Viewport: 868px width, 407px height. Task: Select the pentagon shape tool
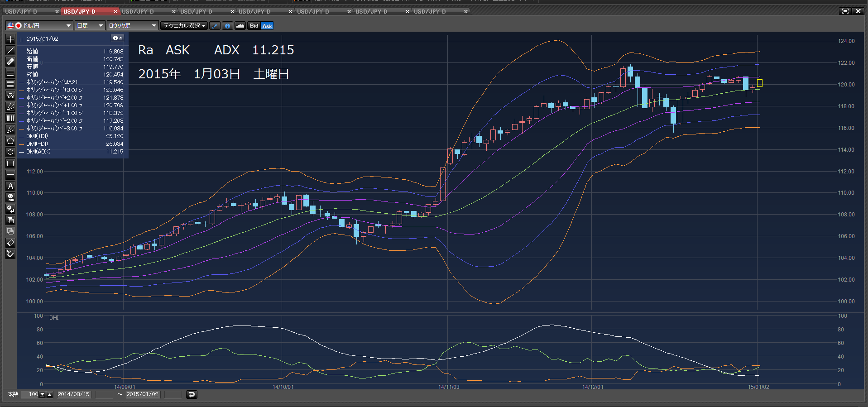(10, 141)
